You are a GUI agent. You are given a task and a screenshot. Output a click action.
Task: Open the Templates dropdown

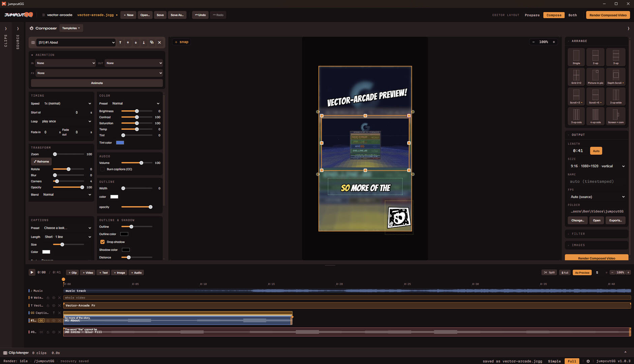click(71, 28)
